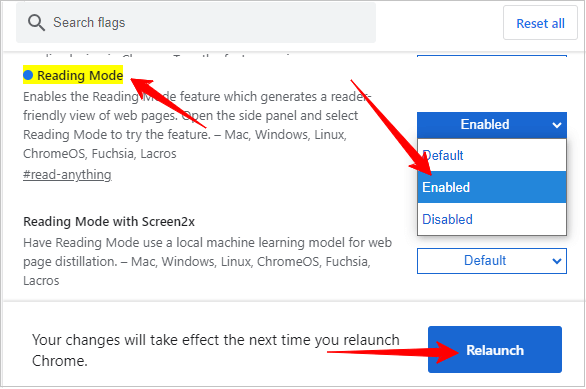Click the Reading Mode with Screen2x title
Screen dimensions: 586x389
[109, 222]
